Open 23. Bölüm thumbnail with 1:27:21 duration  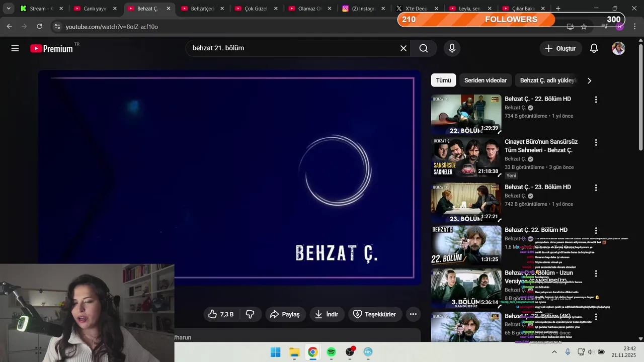coord(466,202)
